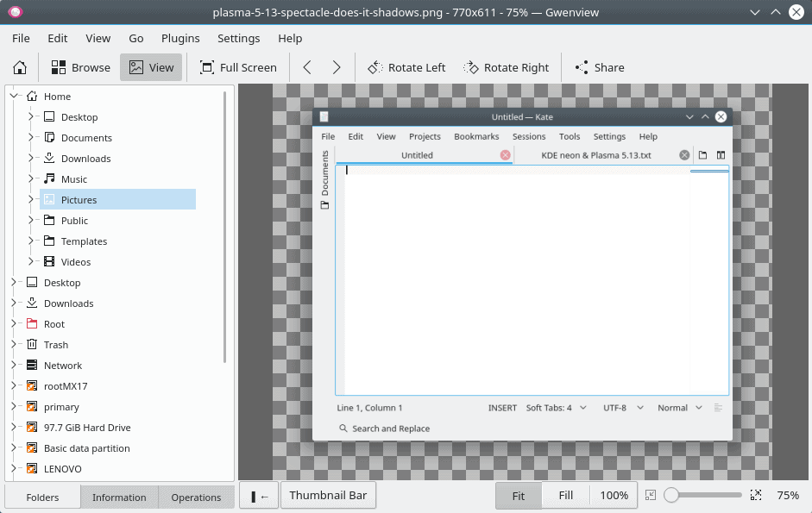Set zoom to 100%
The height and width of the screenshot is (513, 812).
pos(614,496)
